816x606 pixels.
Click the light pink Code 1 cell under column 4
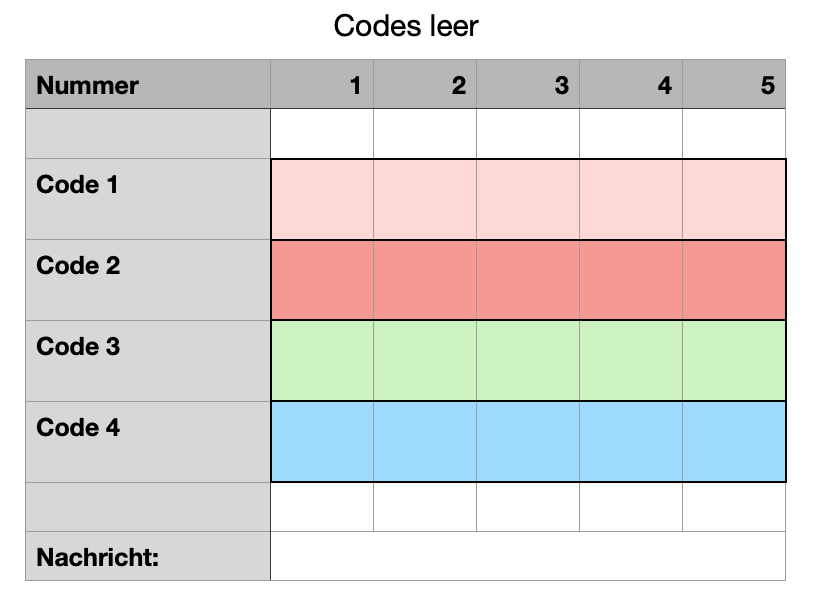point(631,199)
